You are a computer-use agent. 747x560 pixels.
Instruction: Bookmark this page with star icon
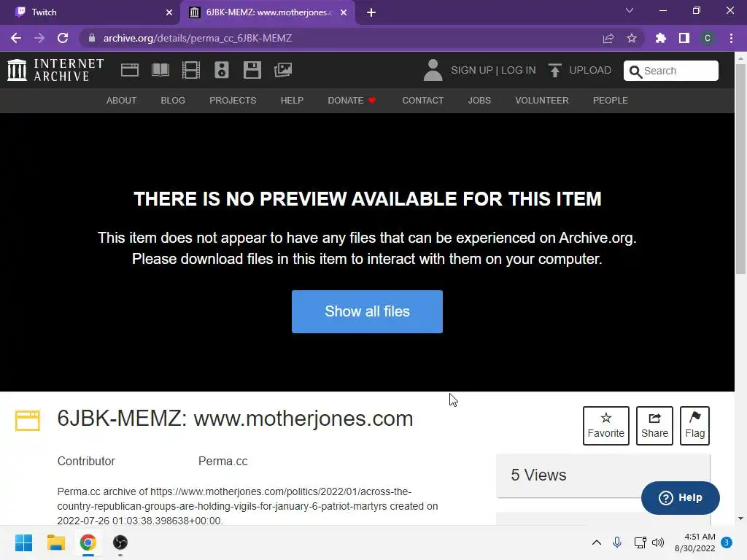click(632, 38)
